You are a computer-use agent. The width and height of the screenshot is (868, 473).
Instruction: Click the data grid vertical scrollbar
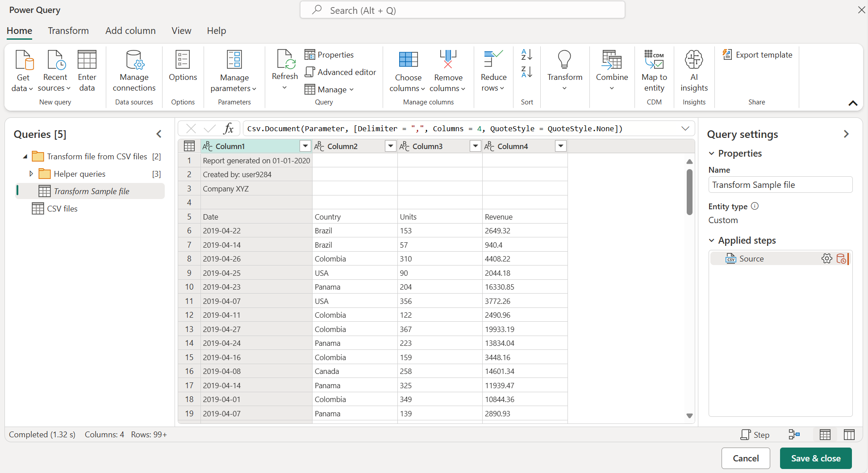pyautogui.click(x=689, y=192)
